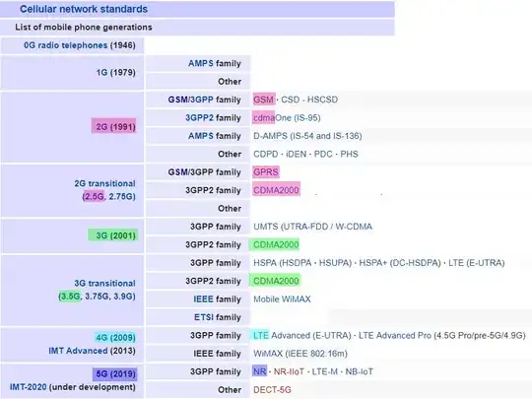
Task: Click the DECT-5G link
Action: click(272, 390)
